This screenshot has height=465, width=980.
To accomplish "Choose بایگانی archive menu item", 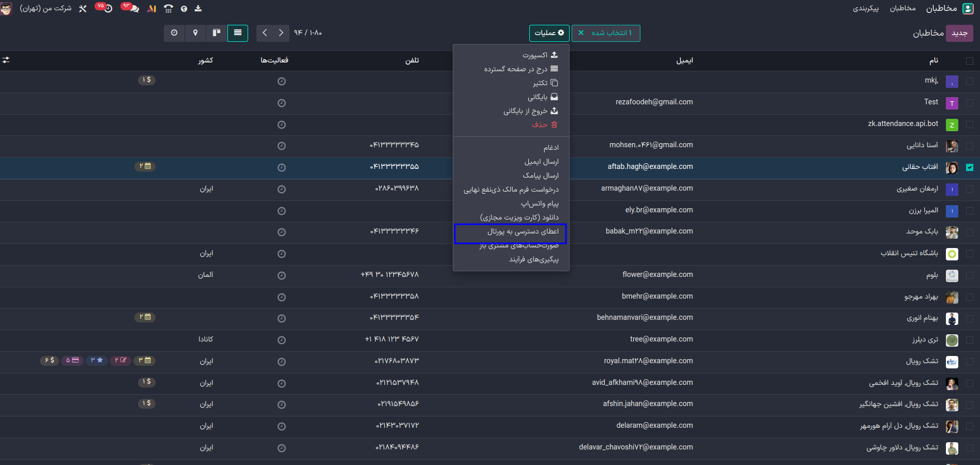I will click(511, 97).
